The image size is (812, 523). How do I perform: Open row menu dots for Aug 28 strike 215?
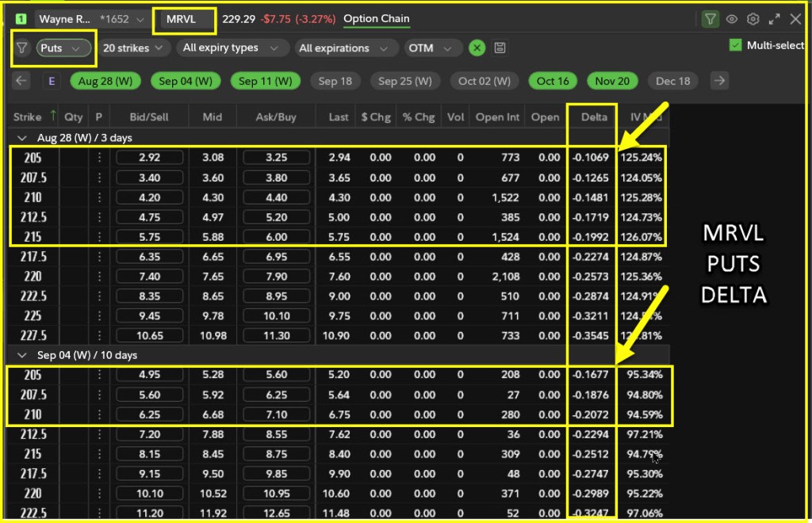[99, 237]
